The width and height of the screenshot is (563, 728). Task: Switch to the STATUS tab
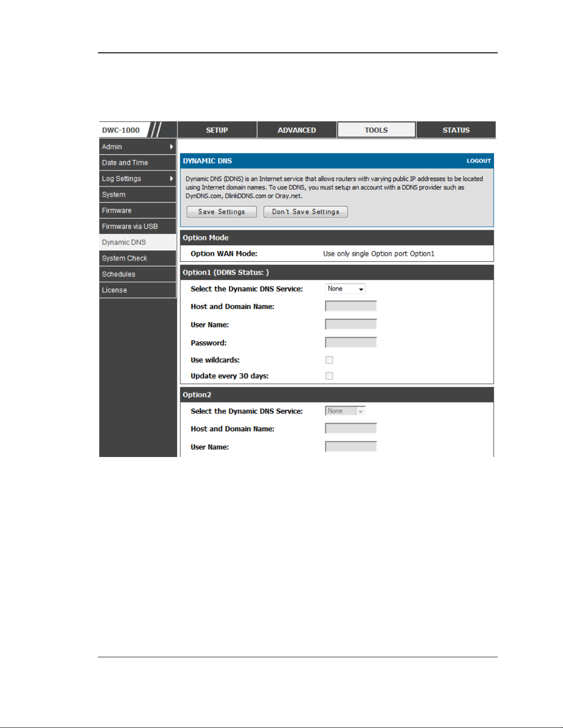pyautogui.click(x=456, y=130)
